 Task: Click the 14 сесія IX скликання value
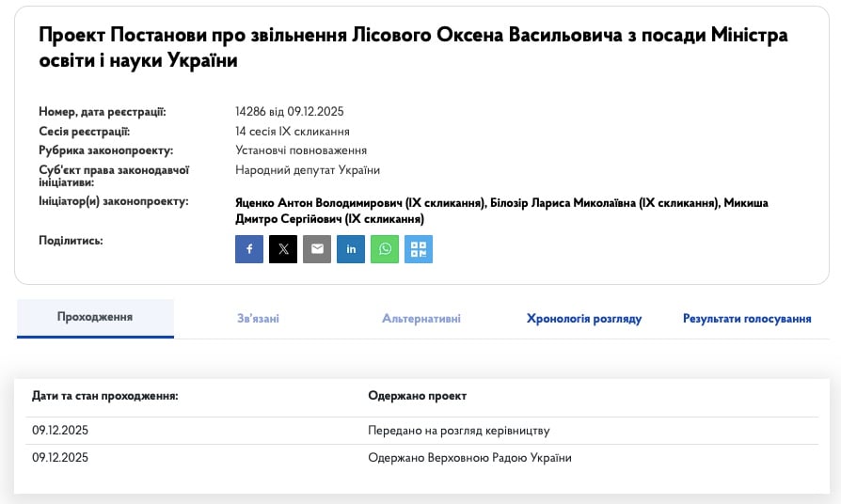tap(293, 132)
